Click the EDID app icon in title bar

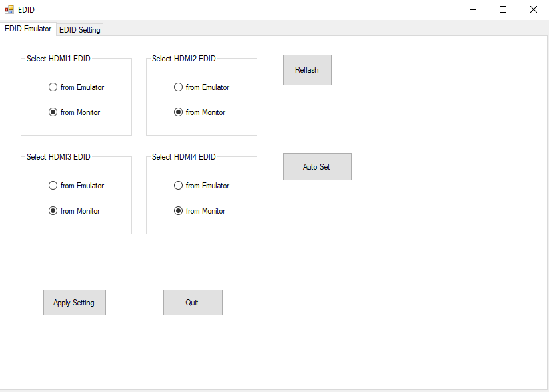tap(9, 9)
